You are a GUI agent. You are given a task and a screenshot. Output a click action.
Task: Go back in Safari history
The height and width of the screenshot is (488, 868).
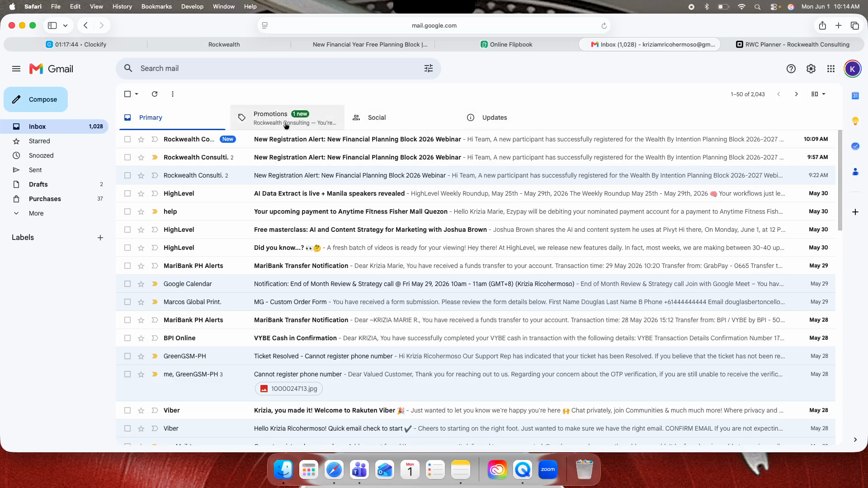click(85, 26)
